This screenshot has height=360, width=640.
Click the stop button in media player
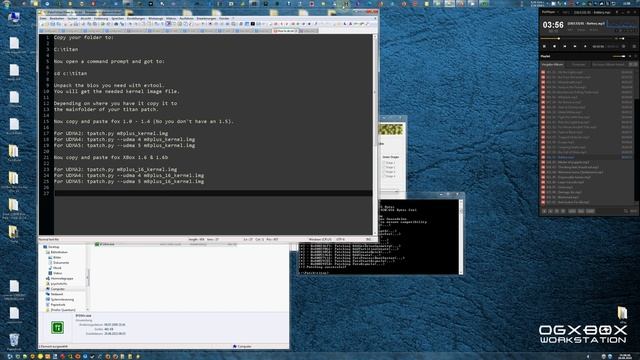[x=555, y=47]
